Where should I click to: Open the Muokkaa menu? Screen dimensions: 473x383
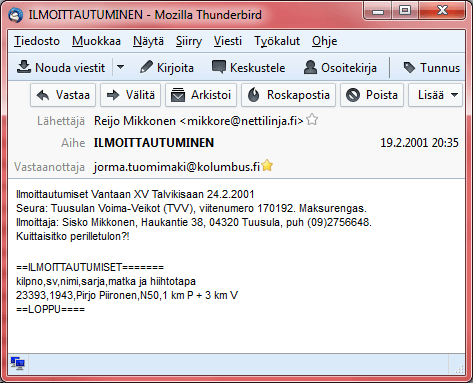(x=96, y=41)
